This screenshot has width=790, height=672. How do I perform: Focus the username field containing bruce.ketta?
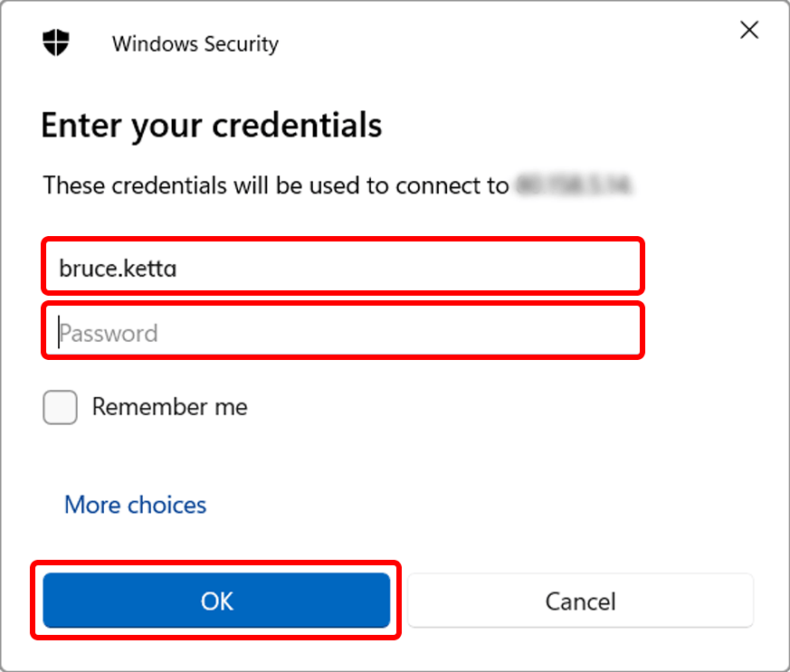point(342,267)
